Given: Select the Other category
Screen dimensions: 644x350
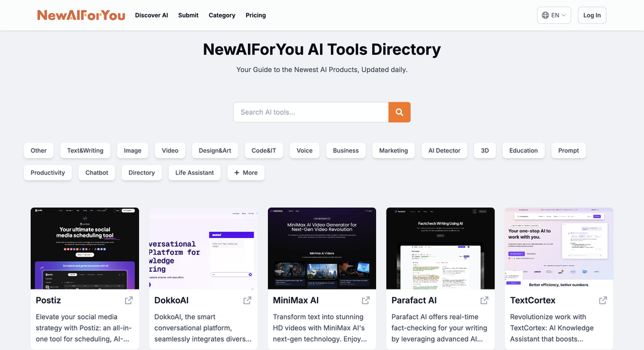Looking at the screenshot, I should click(x=39, y=151).
